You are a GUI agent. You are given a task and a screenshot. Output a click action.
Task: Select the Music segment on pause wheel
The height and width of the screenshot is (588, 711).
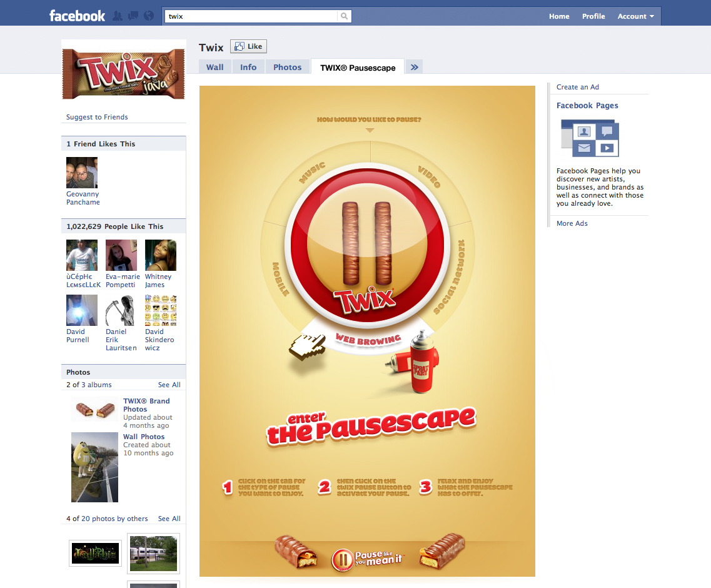(x=312, y=173)
